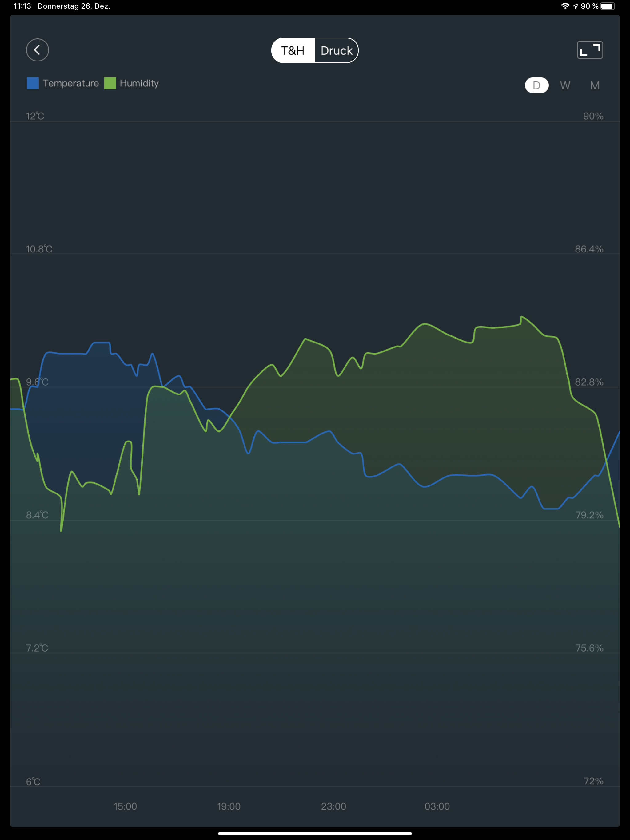
Task: Tap the Wi-Fi status icon
Action: click(x=565, y=6)
